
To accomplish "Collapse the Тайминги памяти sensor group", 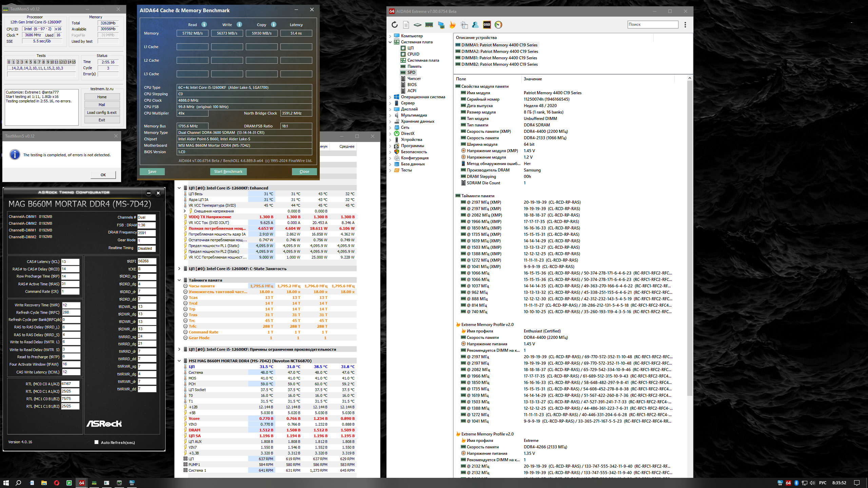I will coord(179,280).
